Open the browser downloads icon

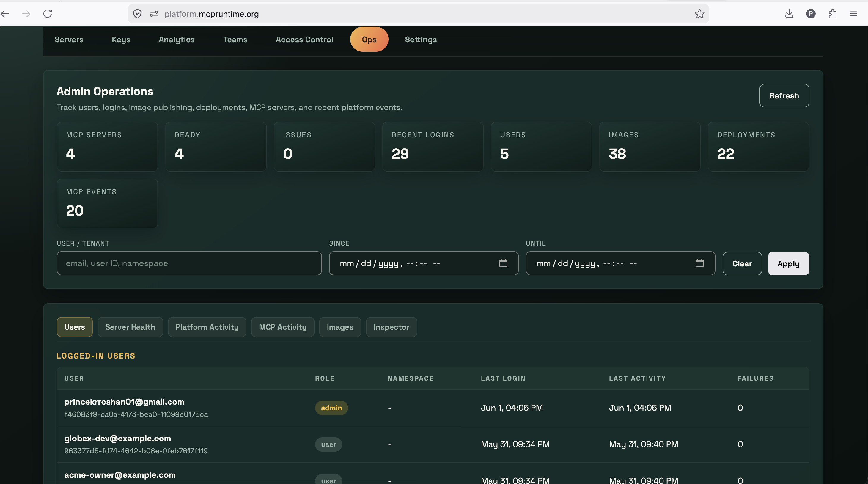789,14
